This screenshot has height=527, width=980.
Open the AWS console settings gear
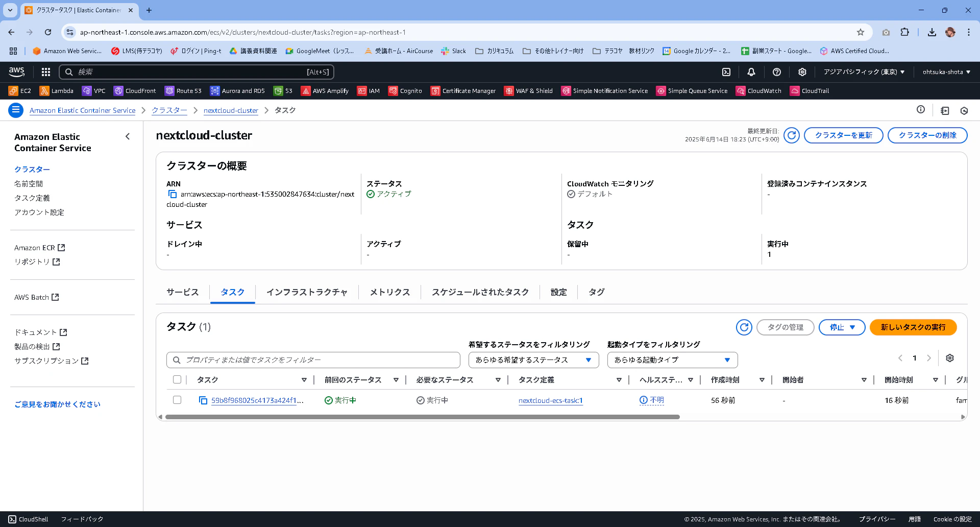click(802, 72)
